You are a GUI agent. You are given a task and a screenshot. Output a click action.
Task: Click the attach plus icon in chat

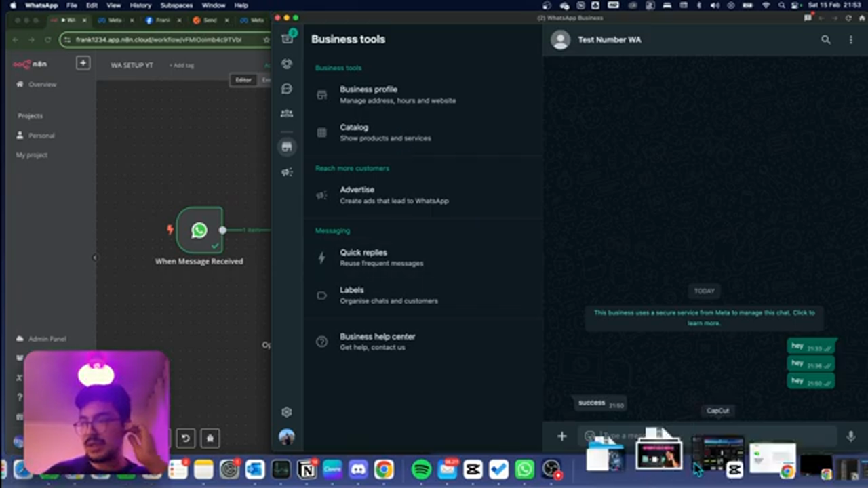[561, 436]
